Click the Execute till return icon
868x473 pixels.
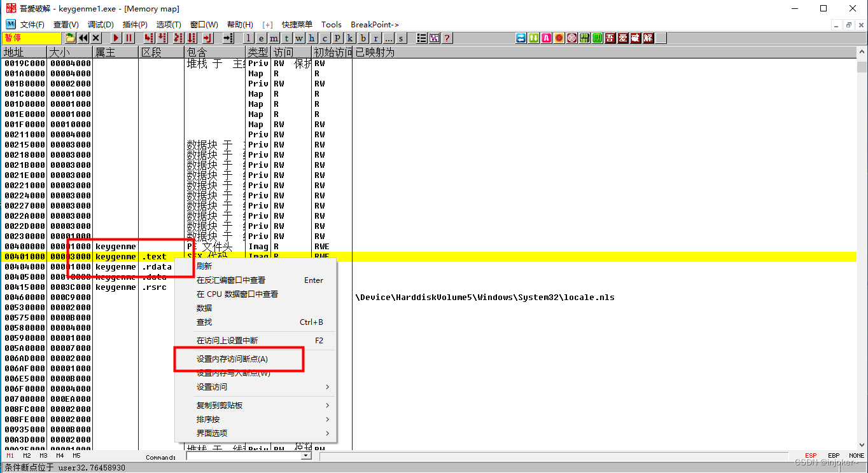[207, 38]
